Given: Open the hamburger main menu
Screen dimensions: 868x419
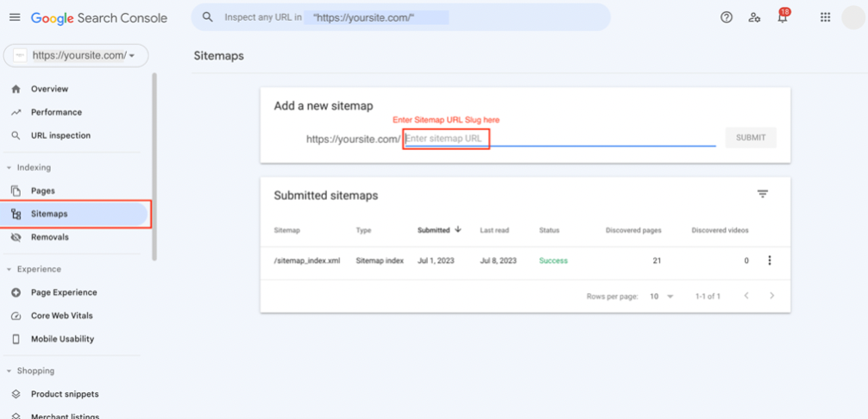Looking at the screenshot, I should pyautogui.click(x=15, y=17).
